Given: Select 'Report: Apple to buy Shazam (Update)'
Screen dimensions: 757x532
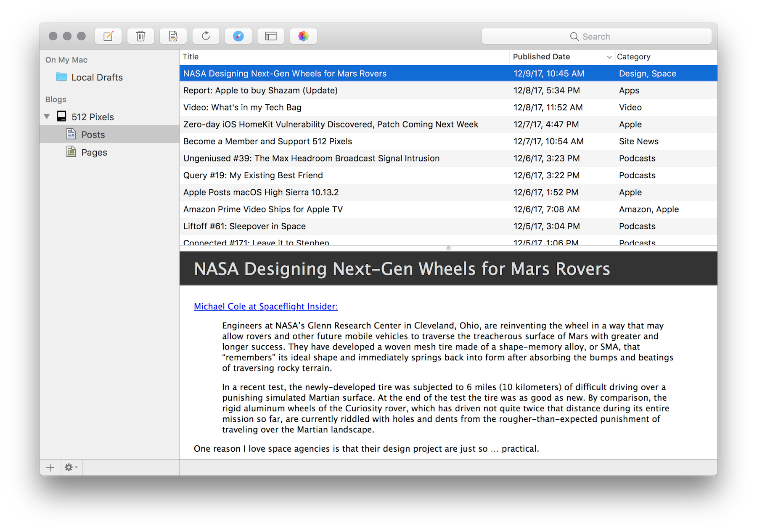Looking at the screenshot, I should 448,90.
